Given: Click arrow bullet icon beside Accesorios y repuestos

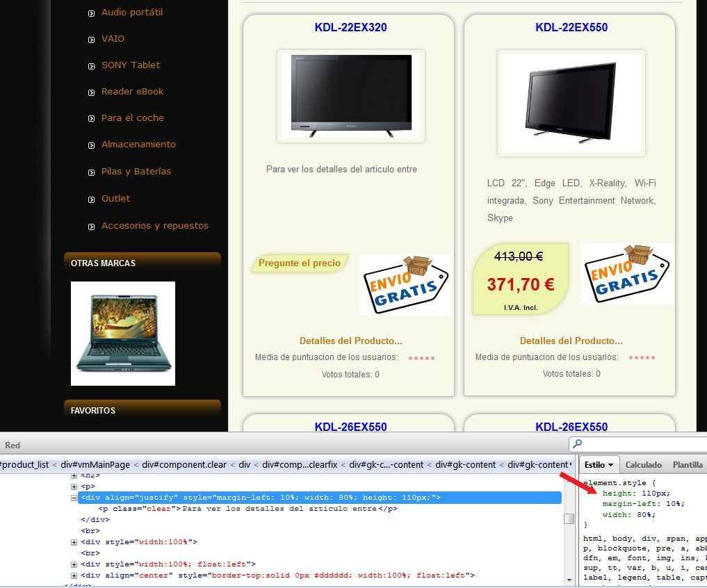Looking at the screenshot, I should [x=92, y=227].
